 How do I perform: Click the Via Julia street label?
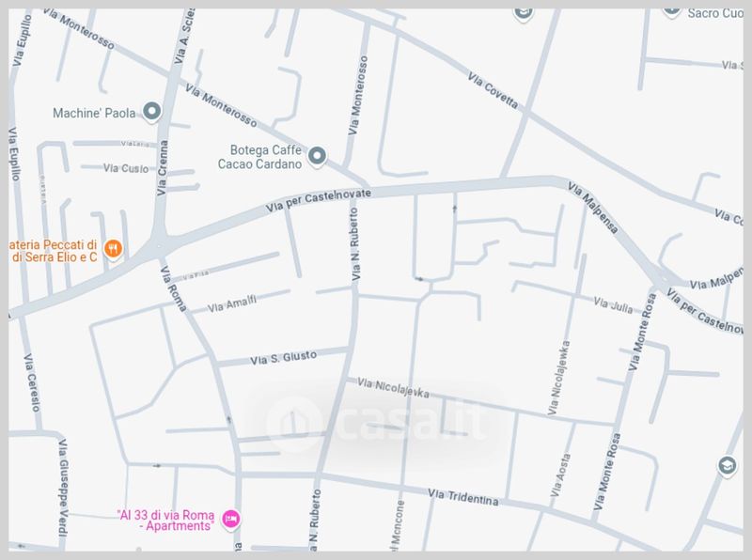613,305
